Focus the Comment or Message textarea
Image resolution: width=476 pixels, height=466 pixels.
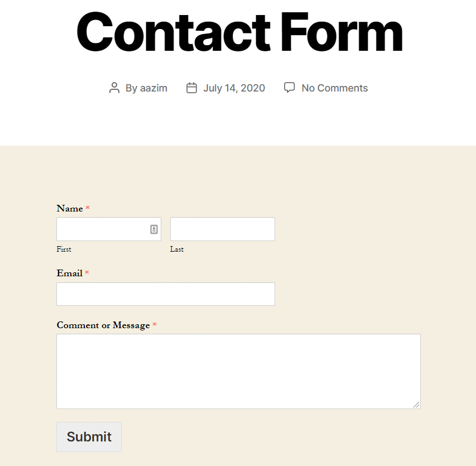239,371
